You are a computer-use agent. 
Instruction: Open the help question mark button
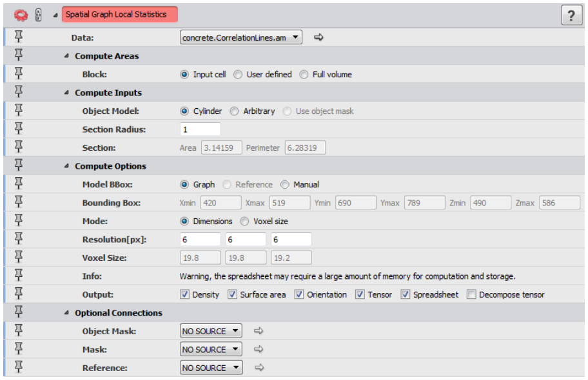(571, 15)
